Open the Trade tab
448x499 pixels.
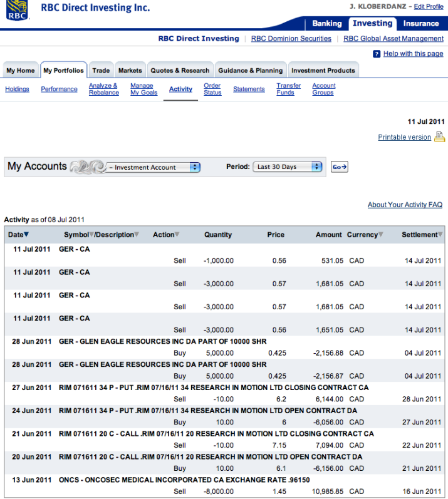[101, 70]
